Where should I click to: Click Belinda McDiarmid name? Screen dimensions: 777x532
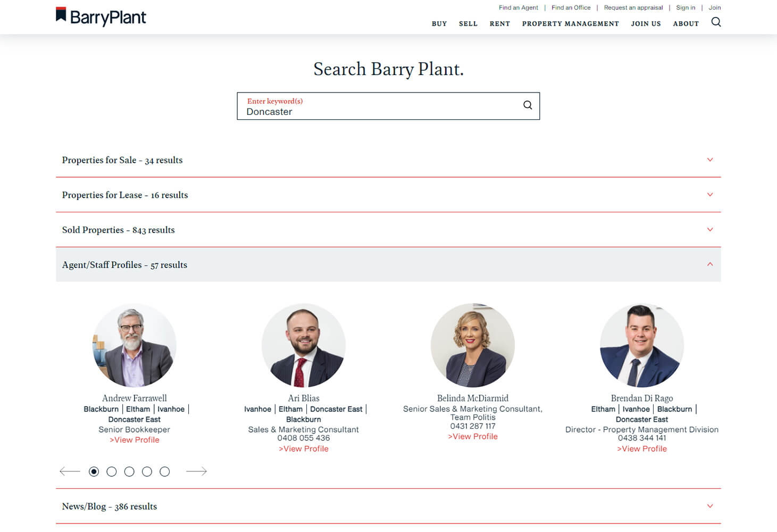[x=473, y=398]
